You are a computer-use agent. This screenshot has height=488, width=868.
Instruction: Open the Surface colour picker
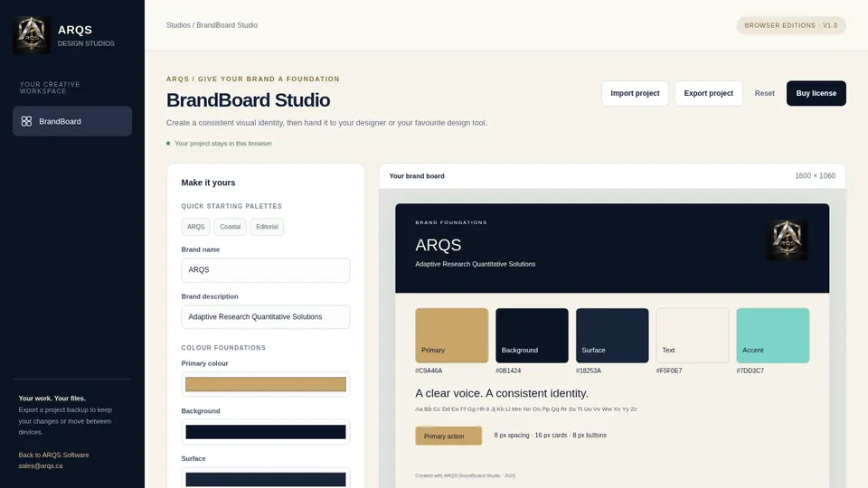[x=266, y=479]
